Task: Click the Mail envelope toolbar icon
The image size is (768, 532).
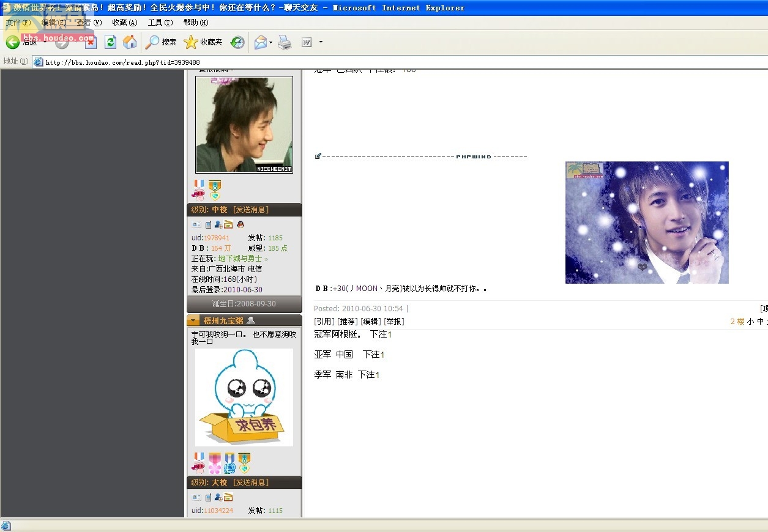Action: 260,42
